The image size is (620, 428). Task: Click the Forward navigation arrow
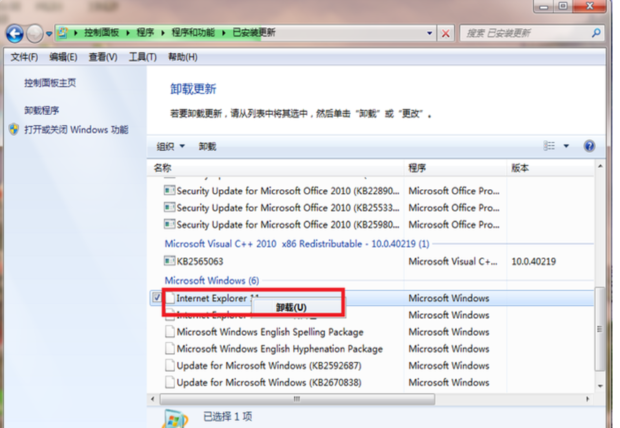(35, 34)
